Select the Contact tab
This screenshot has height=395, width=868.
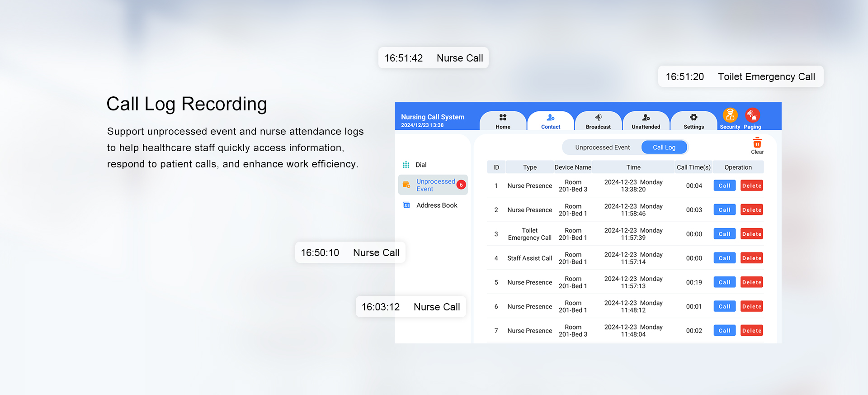(550, 121)
